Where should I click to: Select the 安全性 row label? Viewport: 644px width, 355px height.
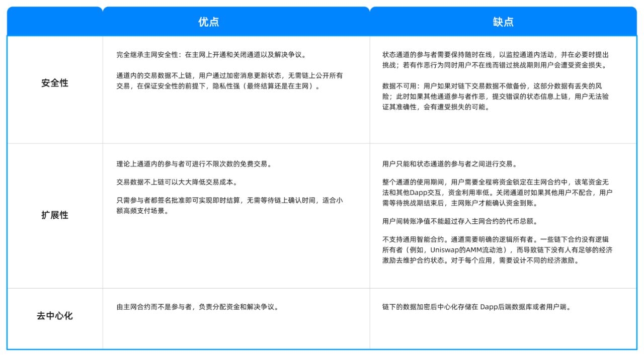coord(55,83)
